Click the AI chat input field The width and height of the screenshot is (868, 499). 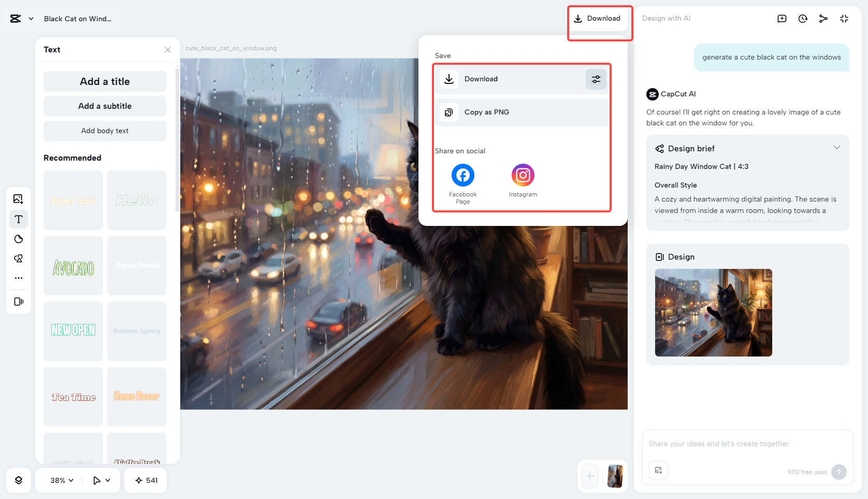tap(747, 444)
